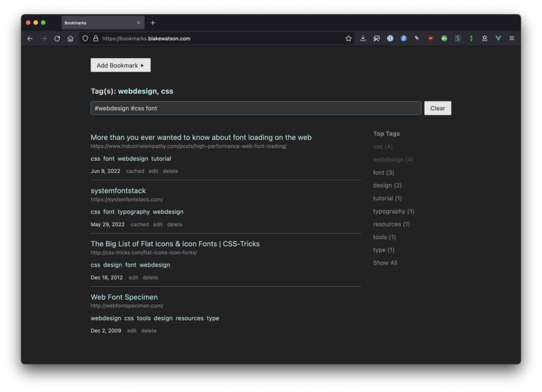Click the industrialempathy.com URL text

(x=188, y=146)
